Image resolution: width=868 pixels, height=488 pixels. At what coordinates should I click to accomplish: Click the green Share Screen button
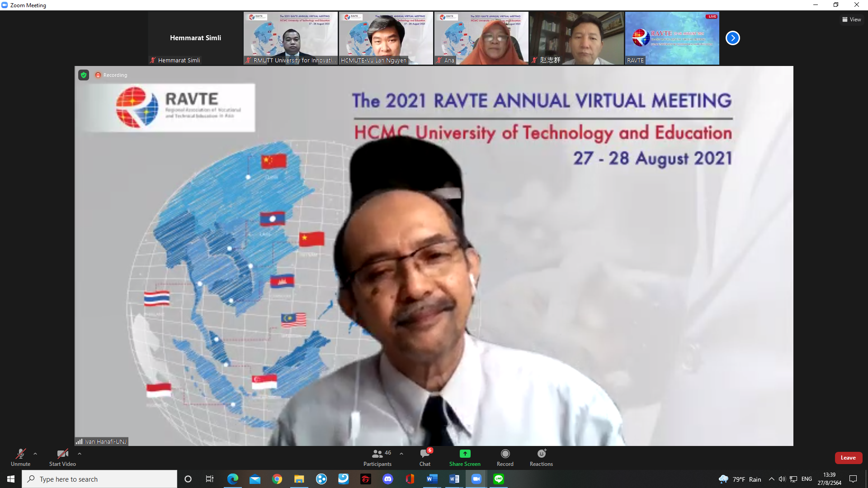coord(465,457)
